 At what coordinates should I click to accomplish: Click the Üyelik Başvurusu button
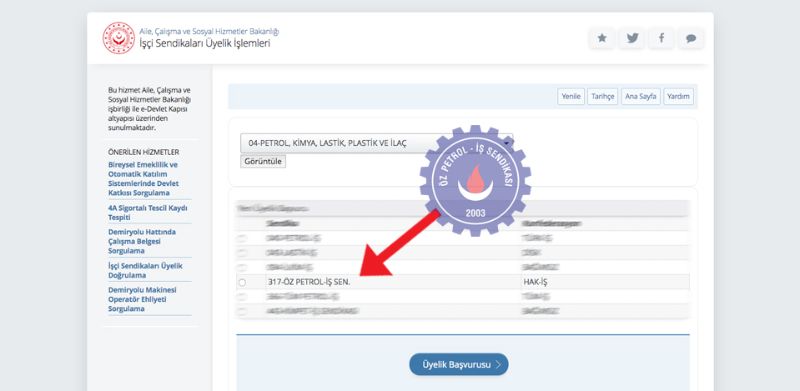459,364
